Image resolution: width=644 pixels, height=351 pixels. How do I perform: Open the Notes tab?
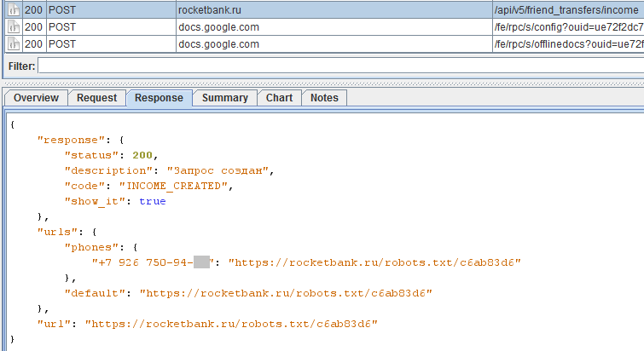tap(324, 98)
